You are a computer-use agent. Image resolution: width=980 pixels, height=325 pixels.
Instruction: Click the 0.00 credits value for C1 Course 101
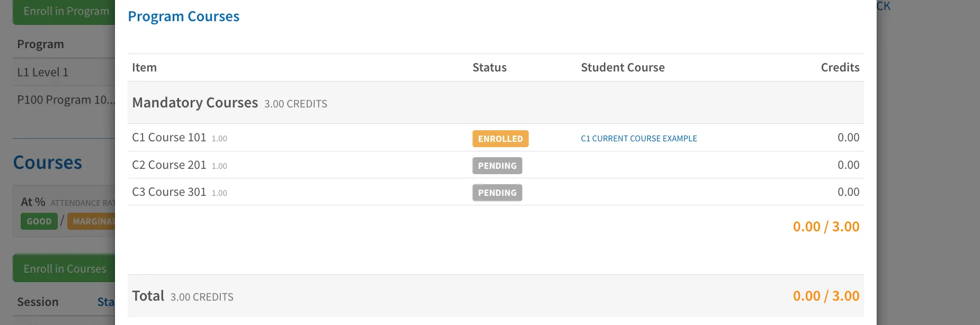click(849, 138)
